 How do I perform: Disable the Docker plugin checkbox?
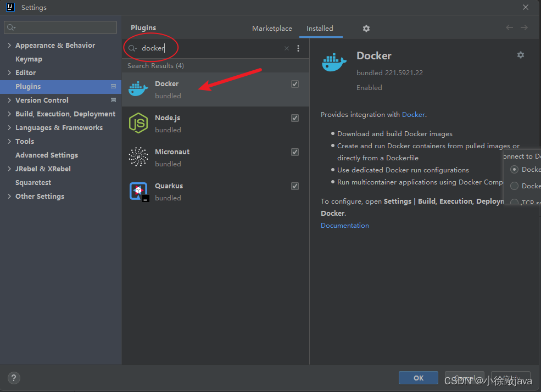point(295,84)
